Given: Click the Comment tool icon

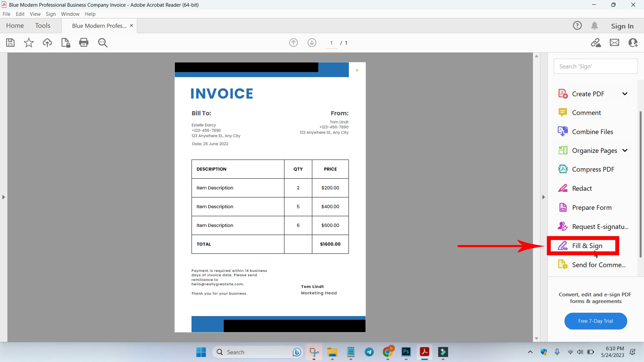Looking at the screenshot, I should [x=562, y=112].
